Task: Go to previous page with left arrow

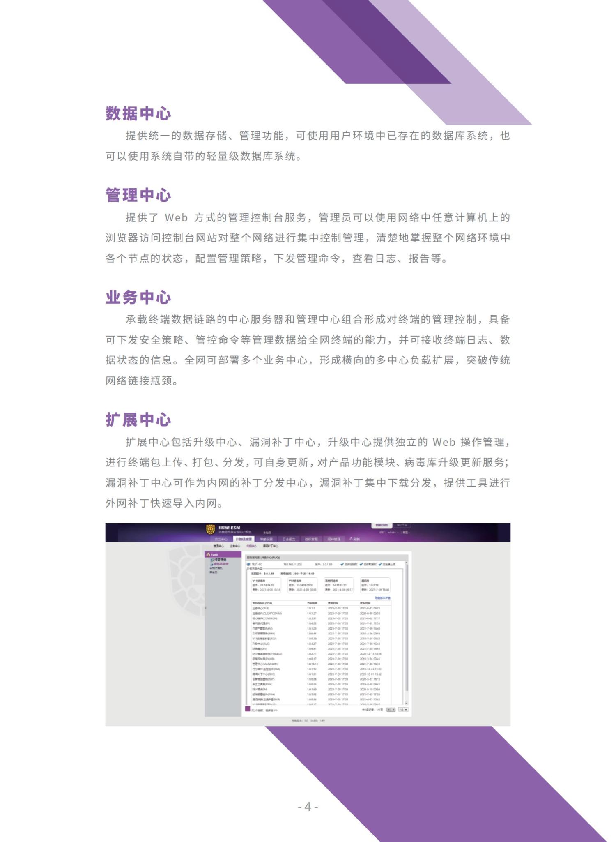Action: click(389, 709)
